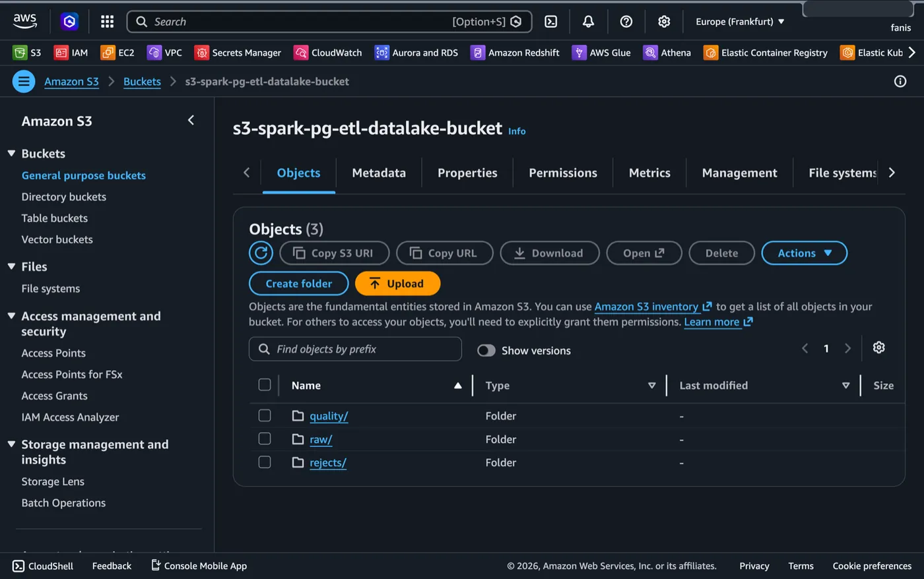The height and width of the screenshot is (579, 924).
Task: Collapse Access management and security section
Action: coord(11,316)
